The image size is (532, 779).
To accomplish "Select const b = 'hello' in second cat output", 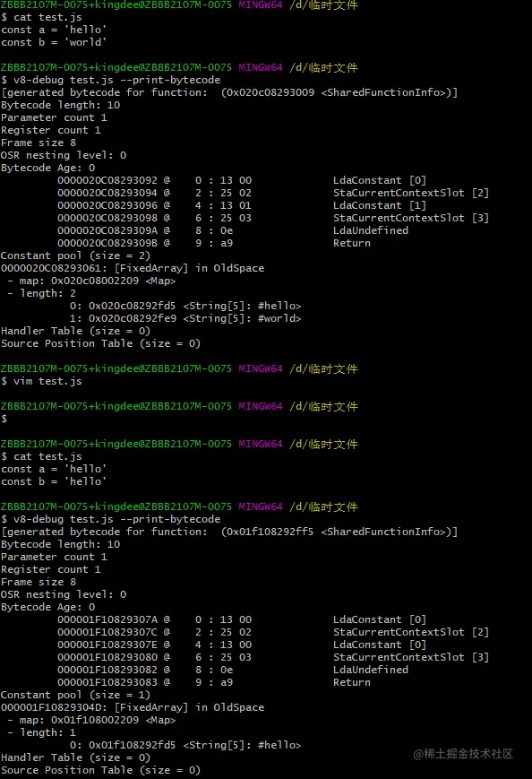I will [54, 481].
